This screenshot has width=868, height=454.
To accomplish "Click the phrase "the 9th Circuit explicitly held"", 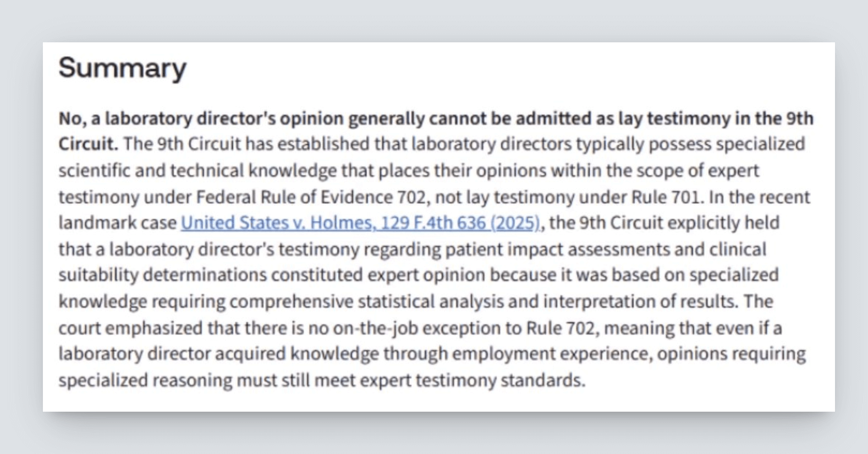I will point(664,223).
